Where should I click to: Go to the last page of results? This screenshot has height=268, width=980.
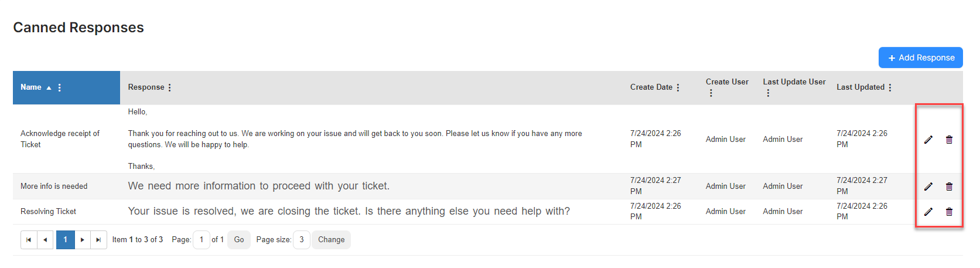coord(98,240)
